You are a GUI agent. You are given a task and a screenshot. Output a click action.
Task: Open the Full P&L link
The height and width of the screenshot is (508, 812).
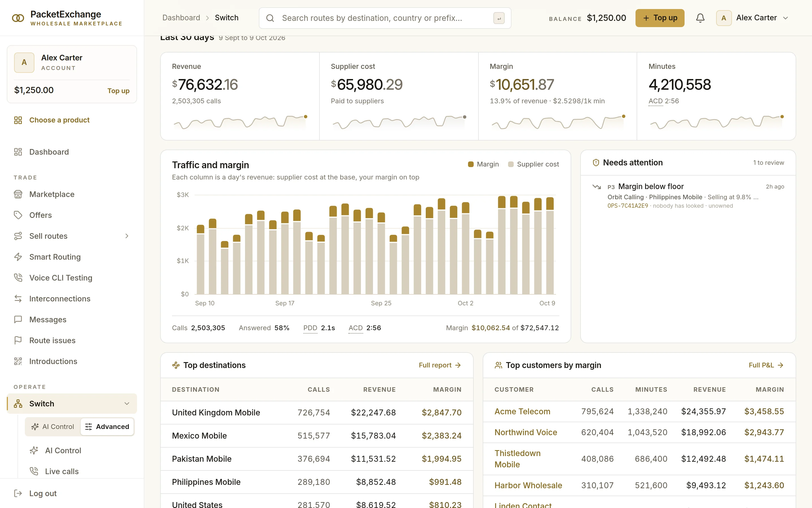tap(766, 365)
